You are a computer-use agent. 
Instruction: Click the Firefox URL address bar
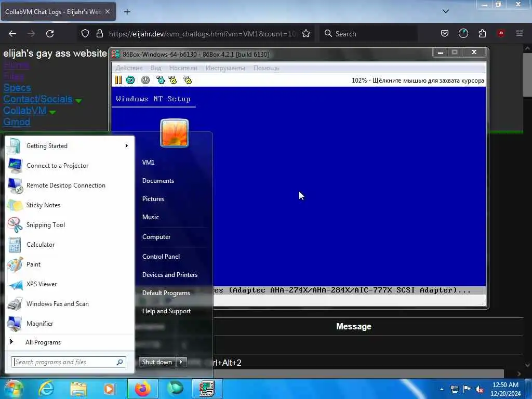(x=202, y=34)
